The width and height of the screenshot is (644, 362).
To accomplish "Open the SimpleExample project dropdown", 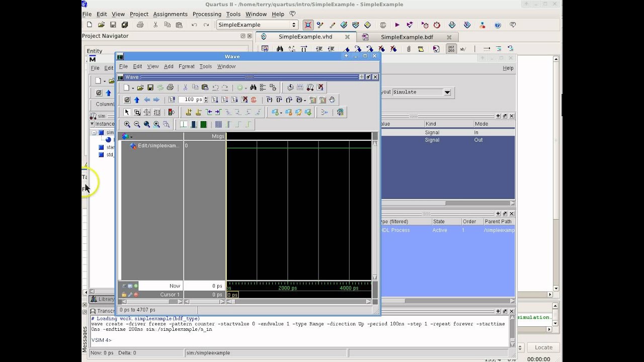I will point(258,25).
